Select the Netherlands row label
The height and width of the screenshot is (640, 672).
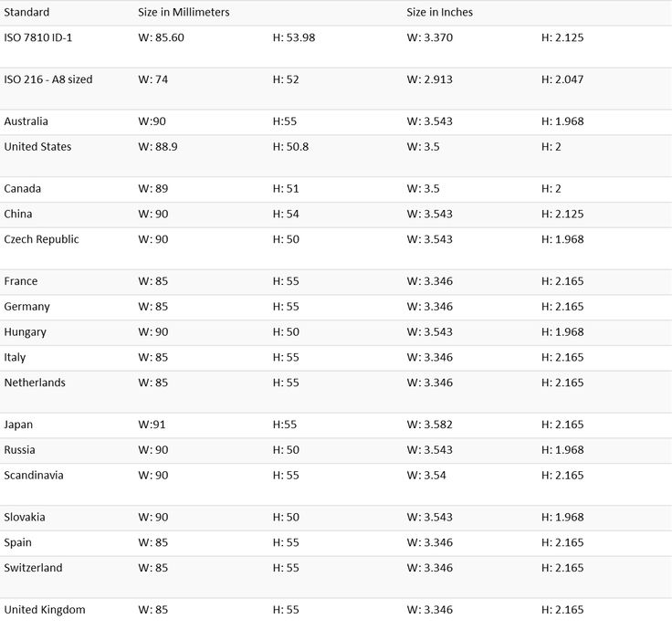[35, 383]
